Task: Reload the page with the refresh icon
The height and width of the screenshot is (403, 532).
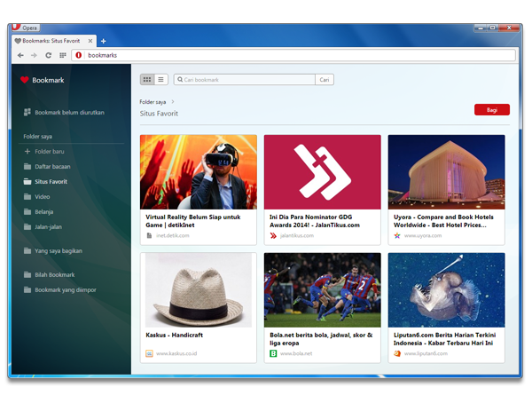Action: pos(48,55)
